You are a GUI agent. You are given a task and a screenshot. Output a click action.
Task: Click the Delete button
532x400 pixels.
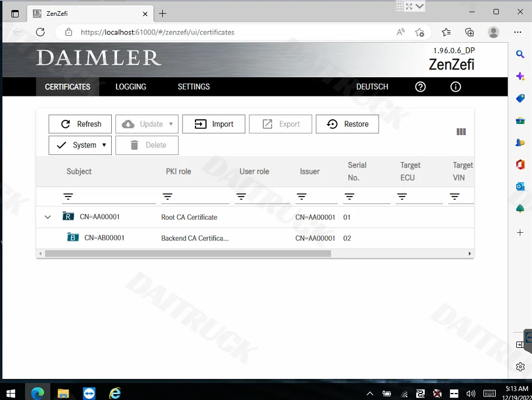[147, 145]
